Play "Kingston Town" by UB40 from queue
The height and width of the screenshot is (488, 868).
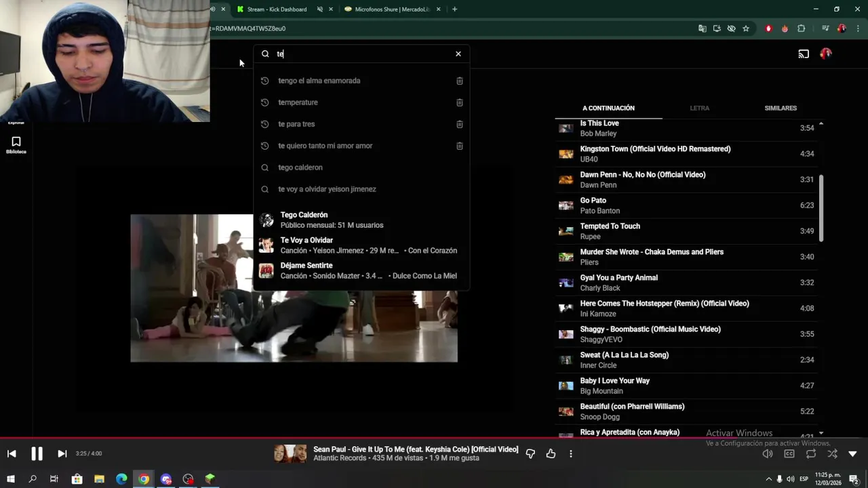click(686, 154)
